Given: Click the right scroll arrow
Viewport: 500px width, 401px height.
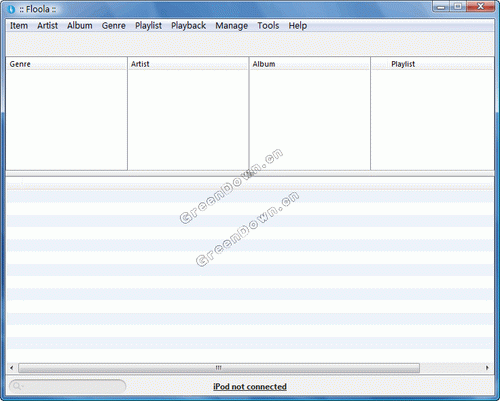Looking at the screenshot, I should [487, 368].
